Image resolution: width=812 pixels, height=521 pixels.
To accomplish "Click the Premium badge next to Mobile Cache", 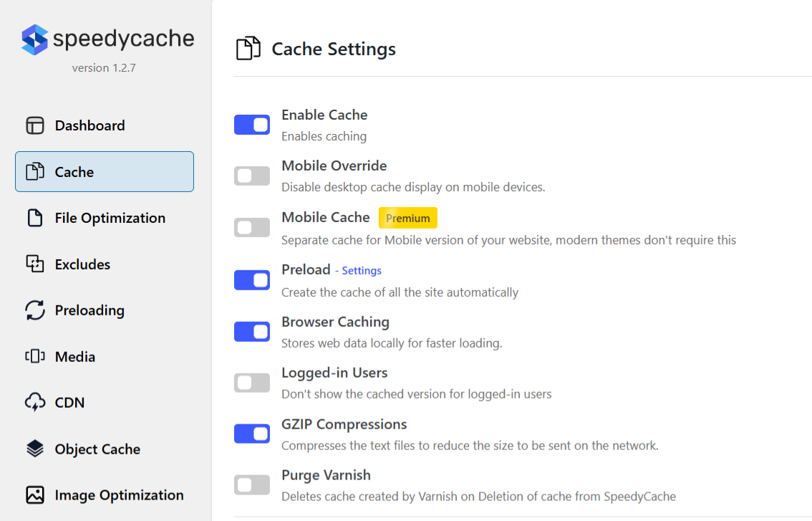I will 407,217.
